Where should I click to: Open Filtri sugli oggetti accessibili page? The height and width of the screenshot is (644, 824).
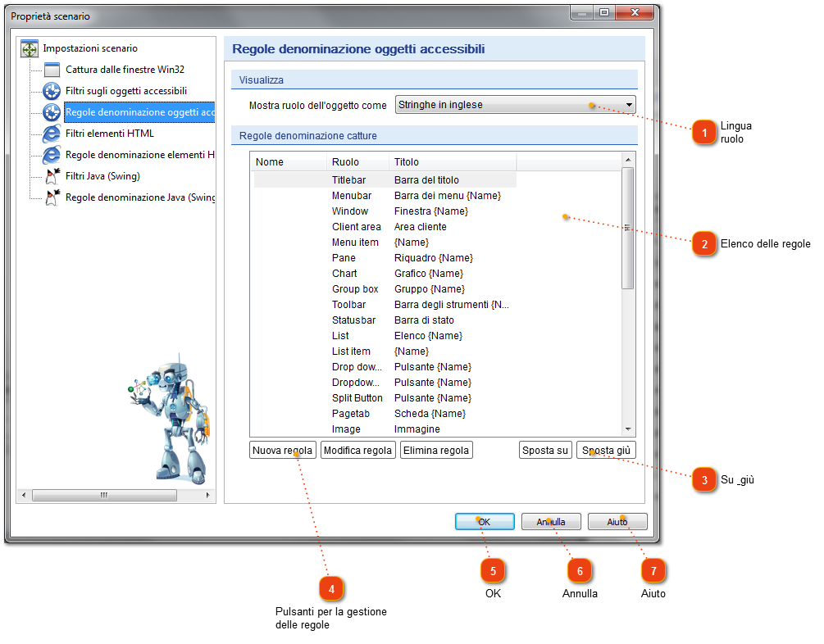pos(126,91)
